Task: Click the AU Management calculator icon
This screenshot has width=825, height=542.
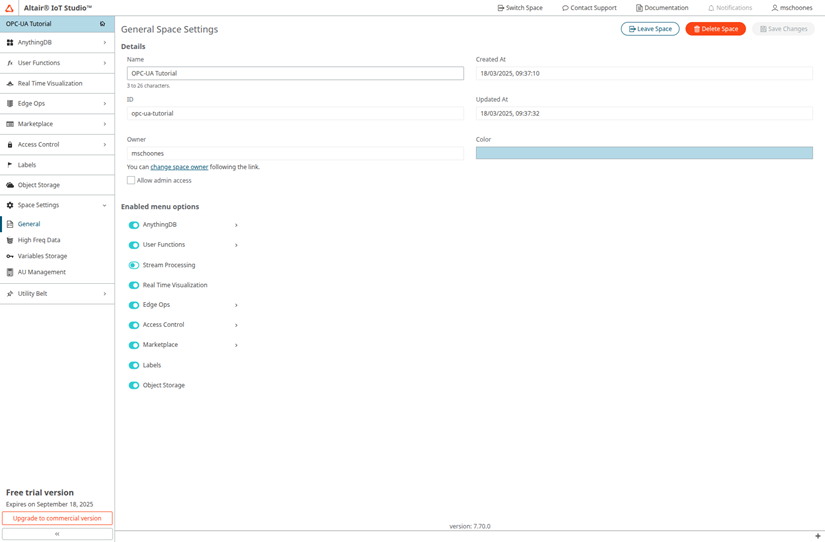Action: pos(9,273)
